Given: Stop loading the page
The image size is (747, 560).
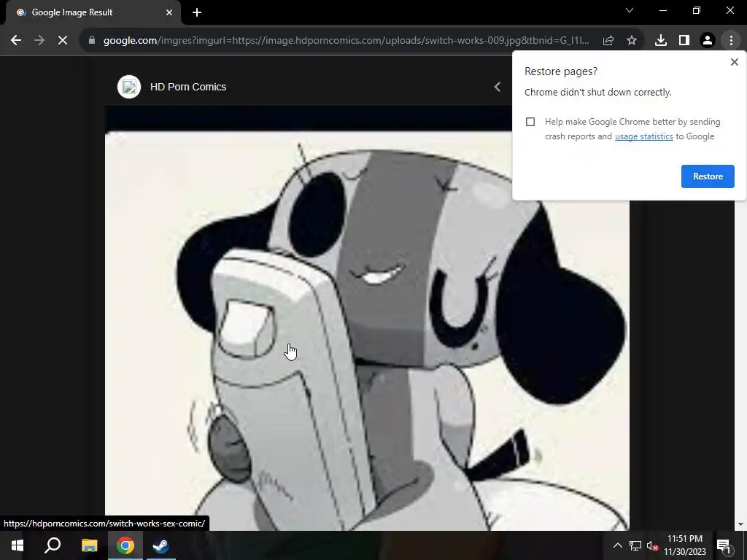Looking at the screenshot, I should 63,41.
